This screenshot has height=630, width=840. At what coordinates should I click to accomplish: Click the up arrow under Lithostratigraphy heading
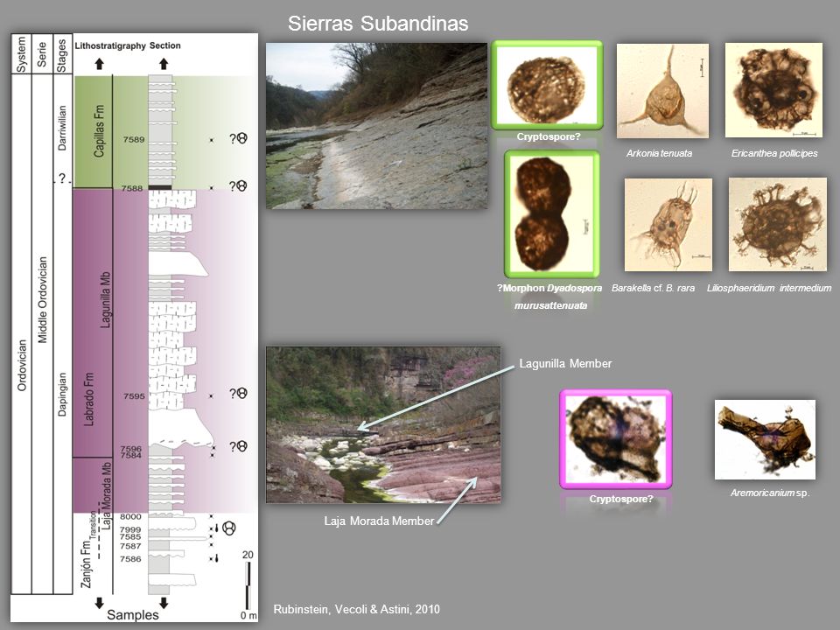99,64
